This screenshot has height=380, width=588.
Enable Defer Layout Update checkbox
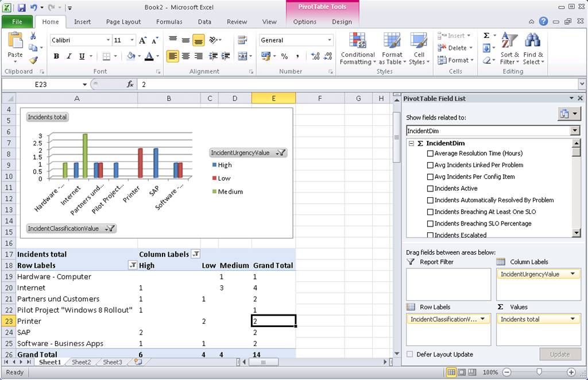(x=409, y=354)
